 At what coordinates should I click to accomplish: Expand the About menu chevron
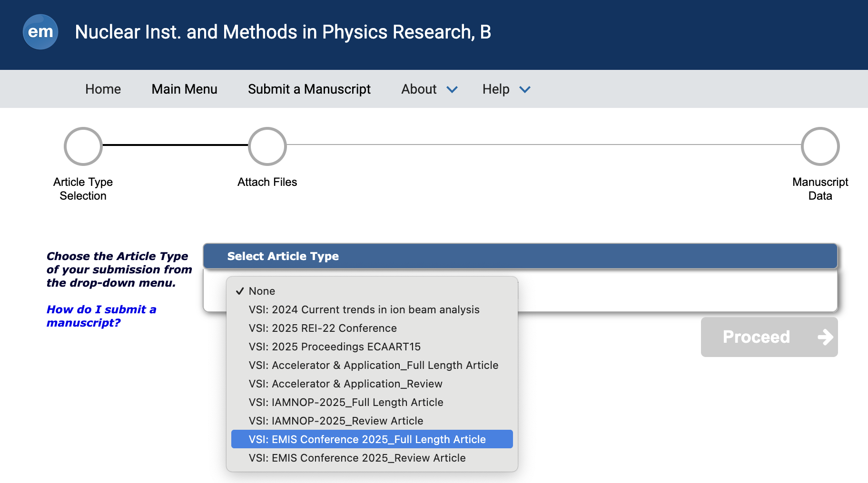coord(452,89)
